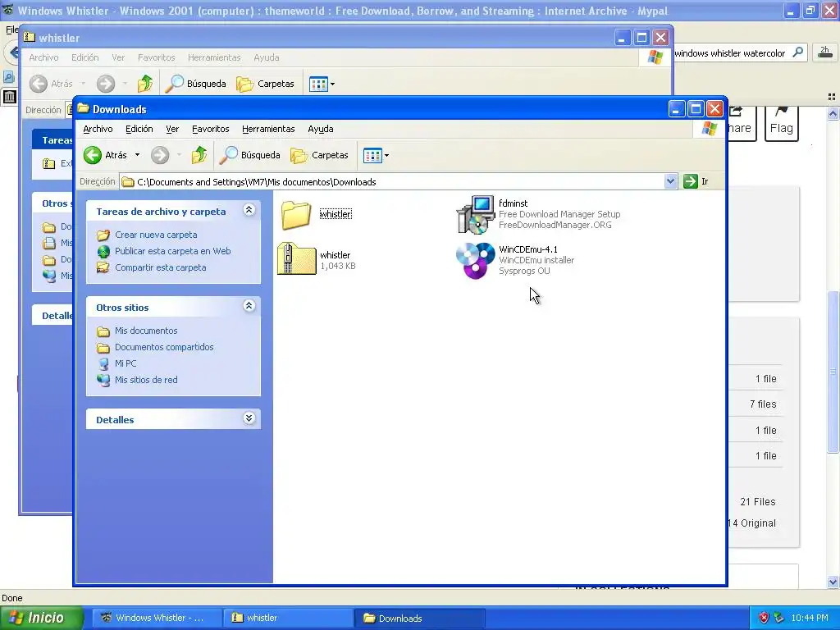
Task: Open Ayuda menu in whistler window
Action: [x=267, y=57]
